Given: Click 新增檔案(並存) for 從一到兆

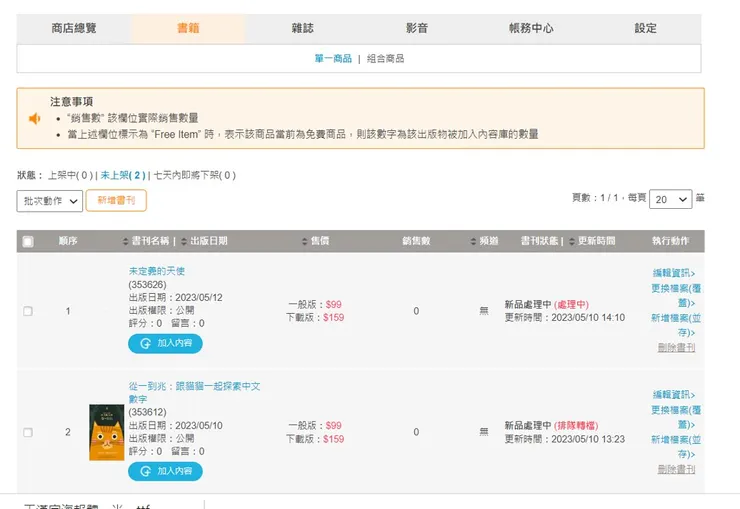Looking at the screenshot, I should (676, 447).
